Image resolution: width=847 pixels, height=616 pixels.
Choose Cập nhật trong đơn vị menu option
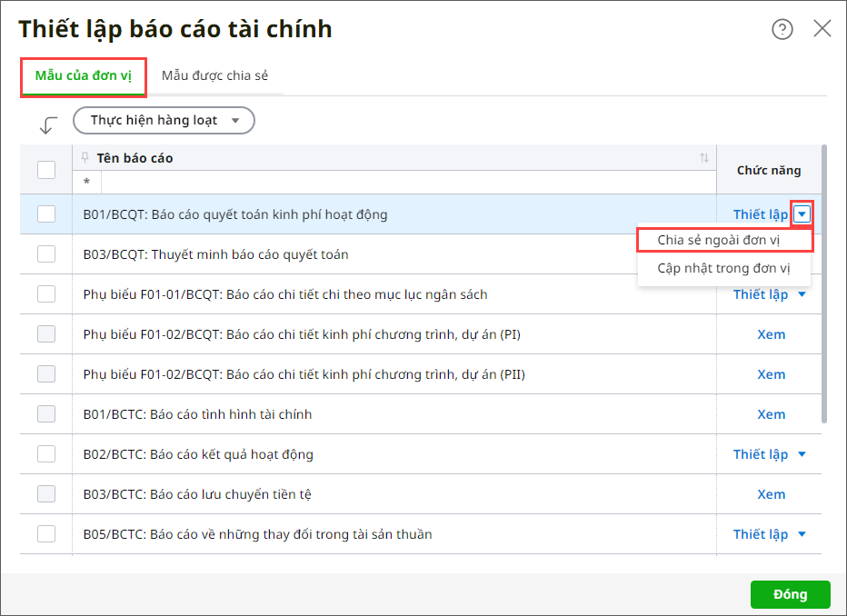pos(724,268)
